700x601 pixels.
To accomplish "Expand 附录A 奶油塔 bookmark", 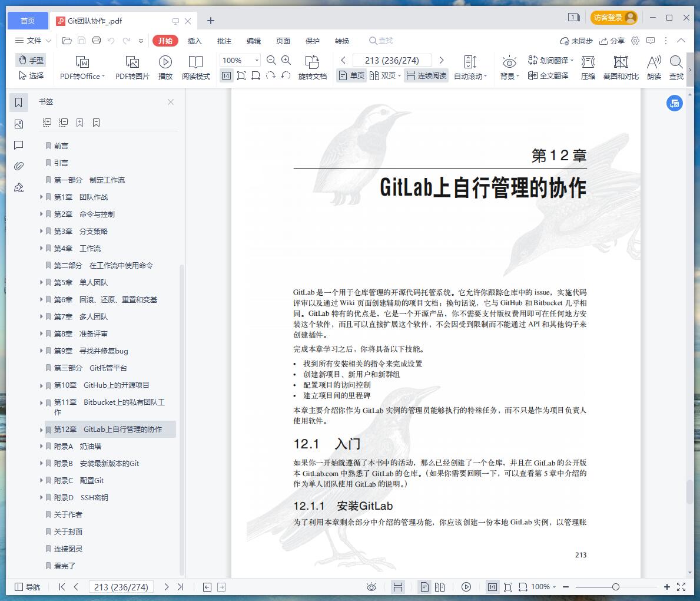I will click(x=41, y=447).
